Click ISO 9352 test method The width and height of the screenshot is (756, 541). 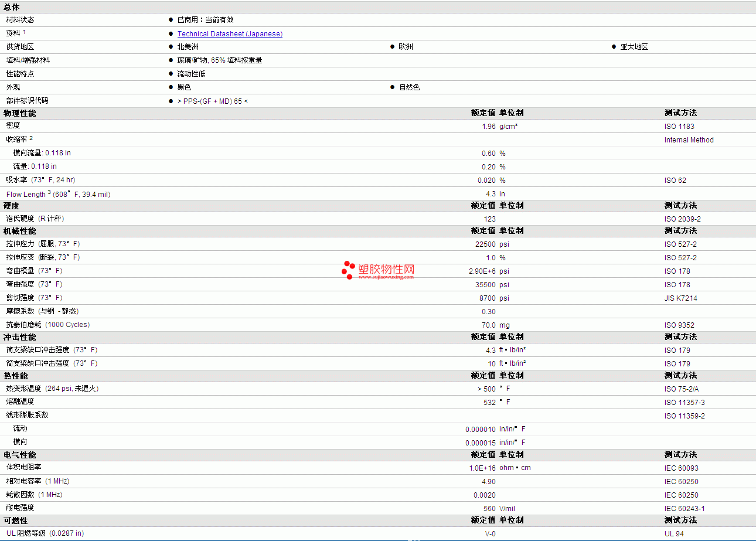679,325
